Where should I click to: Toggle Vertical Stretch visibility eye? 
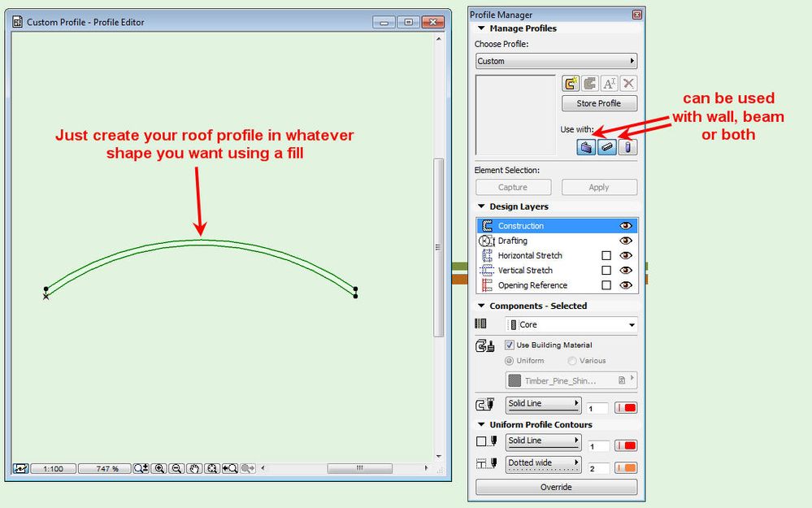(x=626, y=271)
